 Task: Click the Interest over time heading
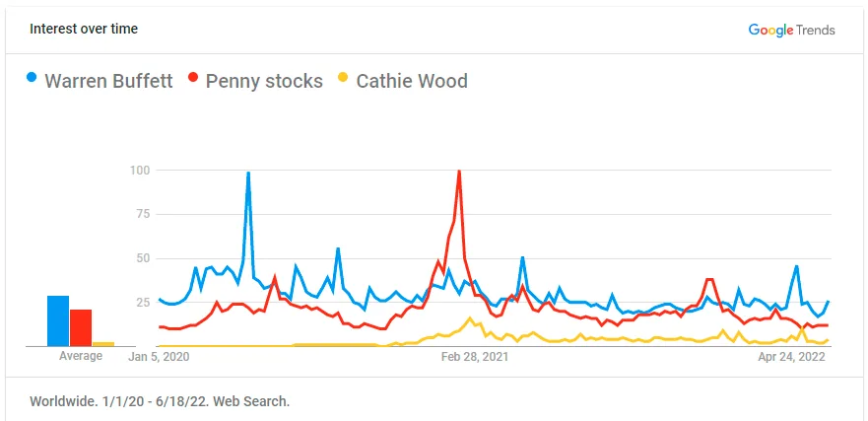[84, 29]
